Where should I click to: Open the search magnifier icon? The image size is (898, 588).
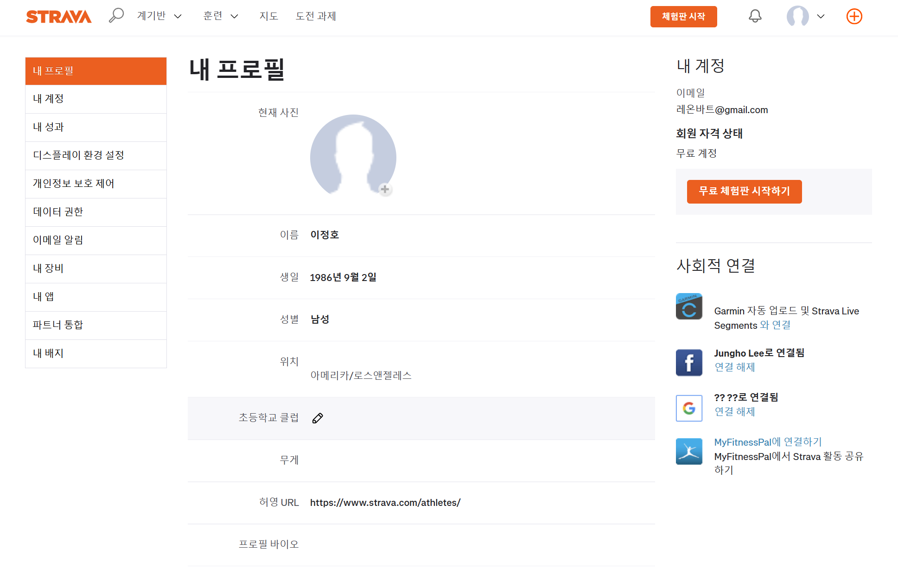116,16
